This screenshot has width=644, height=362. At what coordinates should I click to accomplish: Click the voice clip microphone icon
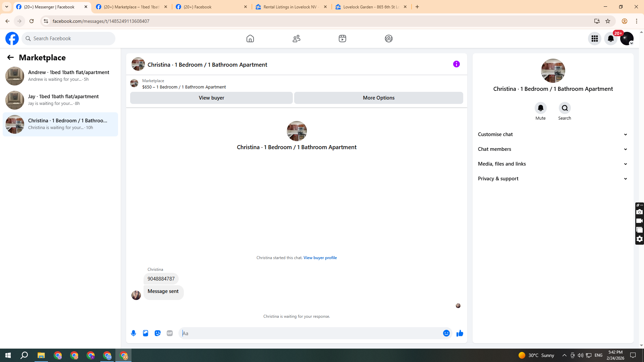pyautogui.click(x=133, y=333)
